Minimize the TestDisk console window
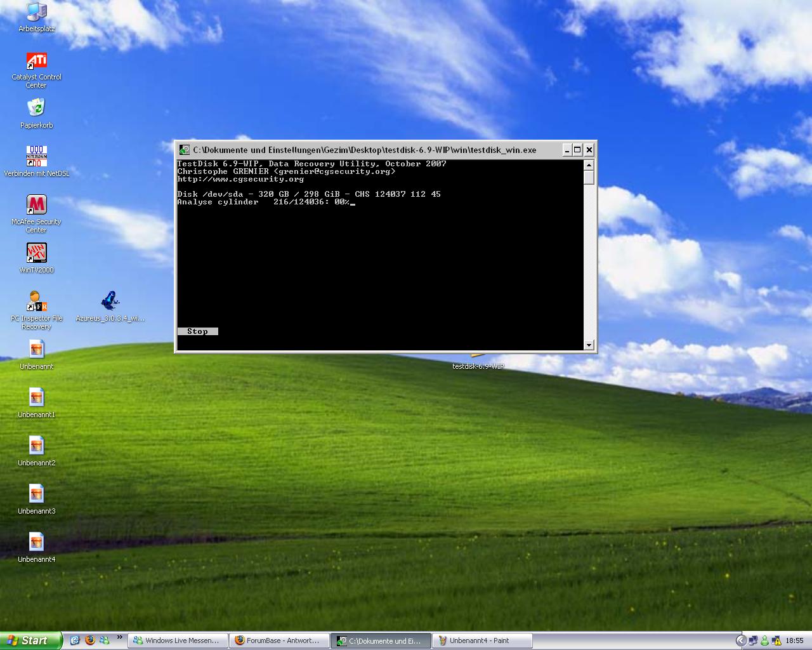The image size is (812, 650). tap(567, 150)
